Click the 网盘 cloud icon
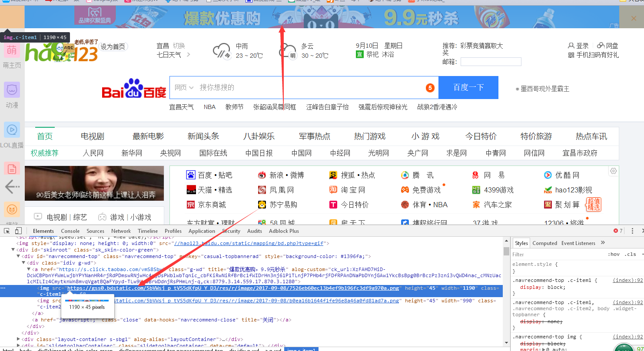 pyautogui.click(x=601, y=45)
